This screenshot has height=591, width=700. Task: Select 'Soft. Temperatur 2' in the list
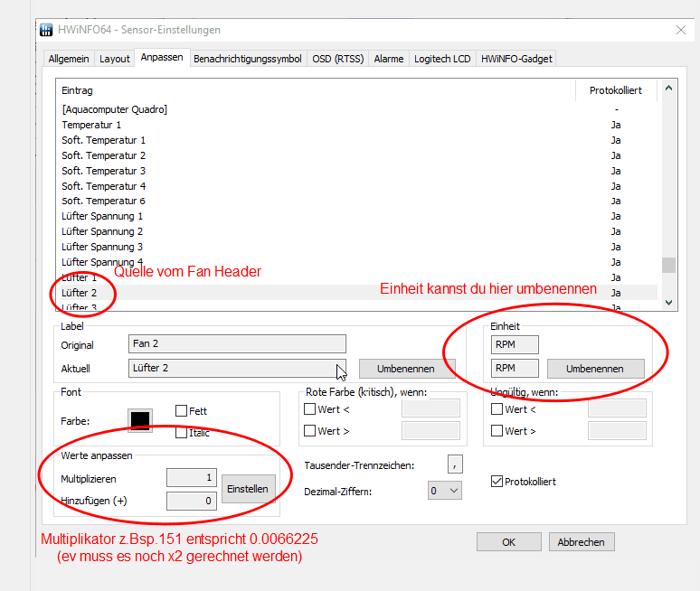coord(359,155)
